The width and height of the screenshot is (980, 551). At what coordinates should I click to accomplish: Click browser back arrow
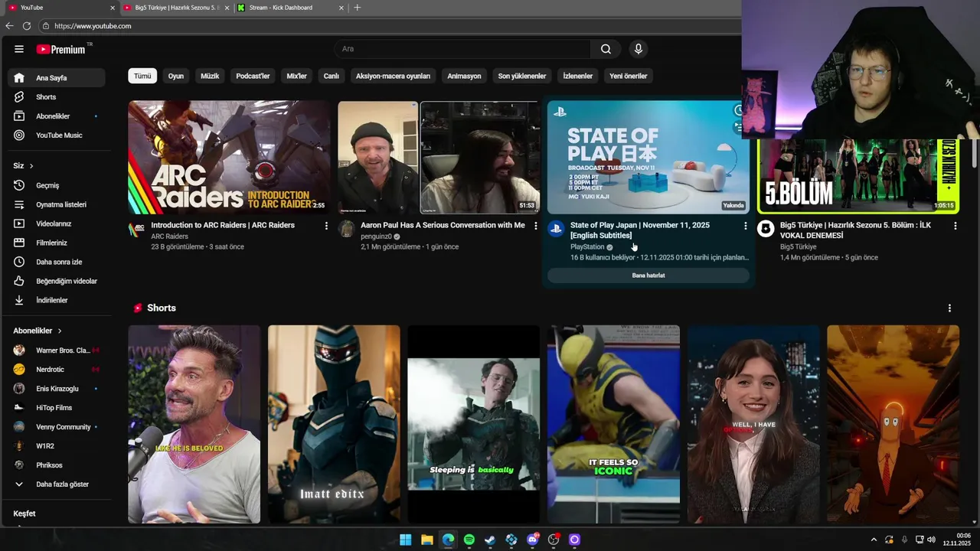click(9, 26)
